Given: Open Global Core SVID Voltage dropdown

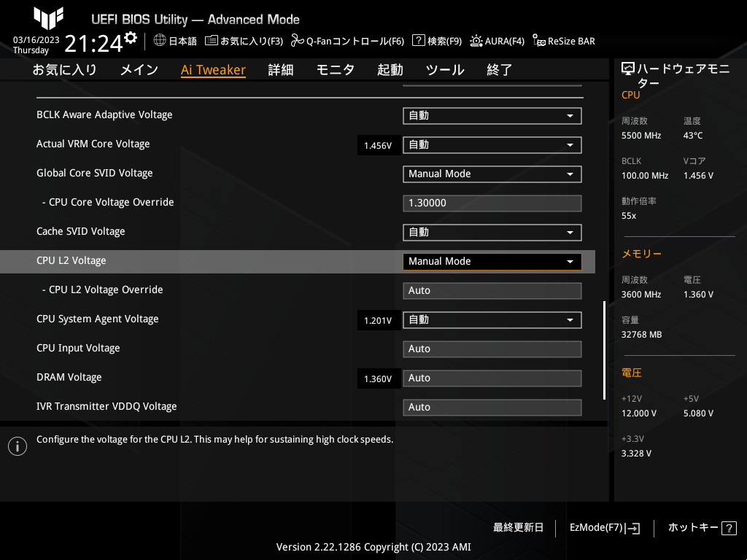Looking at the screenshot, I should tap(492, 174).
